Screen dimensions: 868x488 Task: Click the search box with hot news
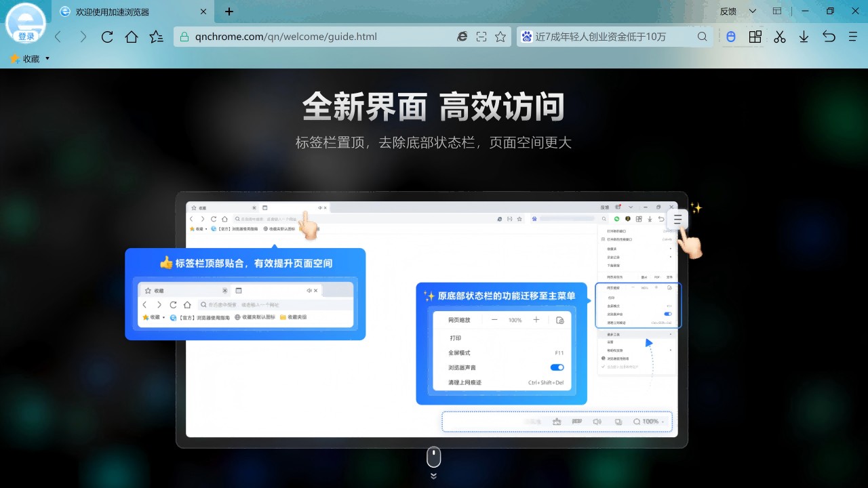tap(614, 37)
